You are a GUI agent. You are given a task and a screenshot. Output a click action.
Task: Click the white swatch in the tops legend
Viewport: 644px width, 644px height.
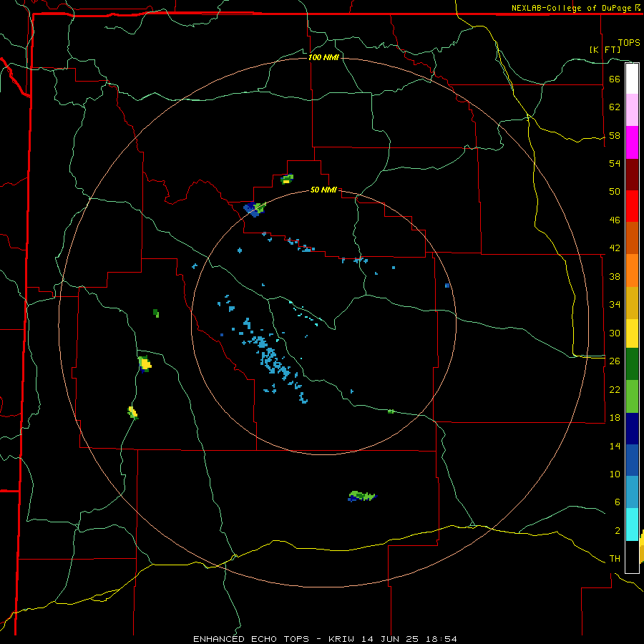click(x=632, y=79)
